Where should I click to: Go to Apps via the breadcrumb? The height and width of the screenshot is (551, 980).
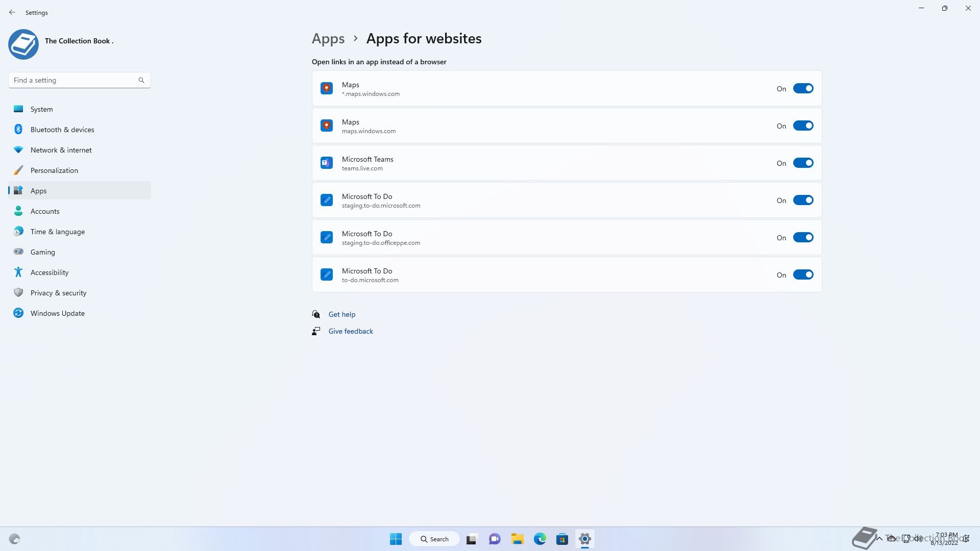tap(328, 39)
